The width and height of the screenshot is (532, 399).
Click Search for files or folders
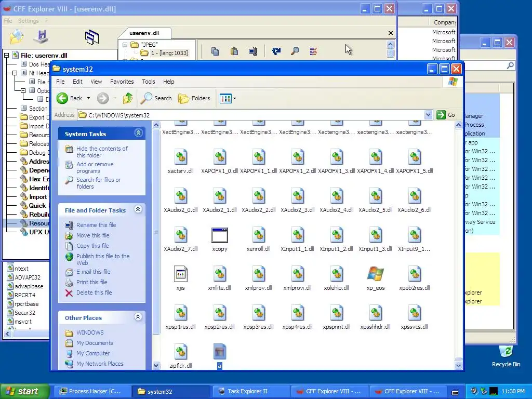coord(98,183)
